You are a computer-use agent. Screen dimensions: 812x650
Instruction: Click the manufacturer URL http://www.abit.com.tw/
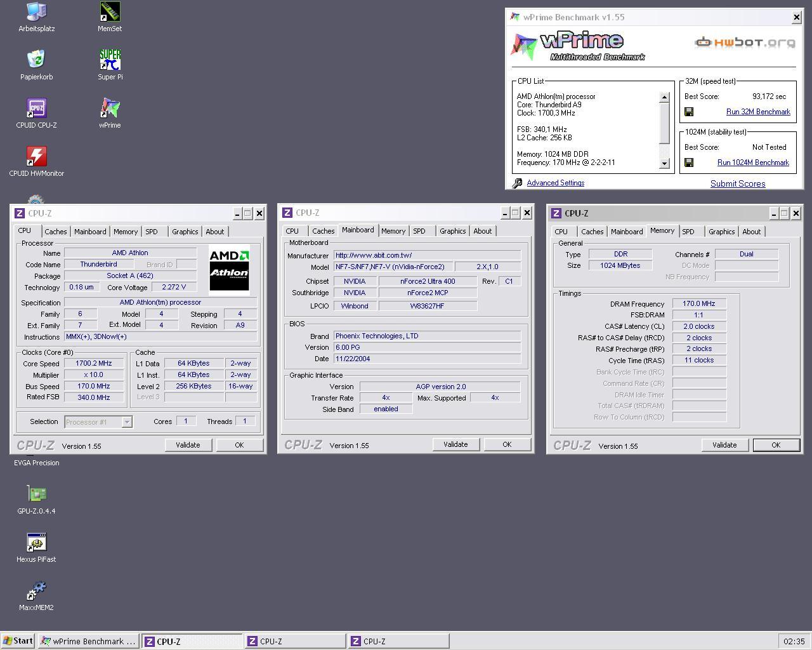click(x=427, y=255)
